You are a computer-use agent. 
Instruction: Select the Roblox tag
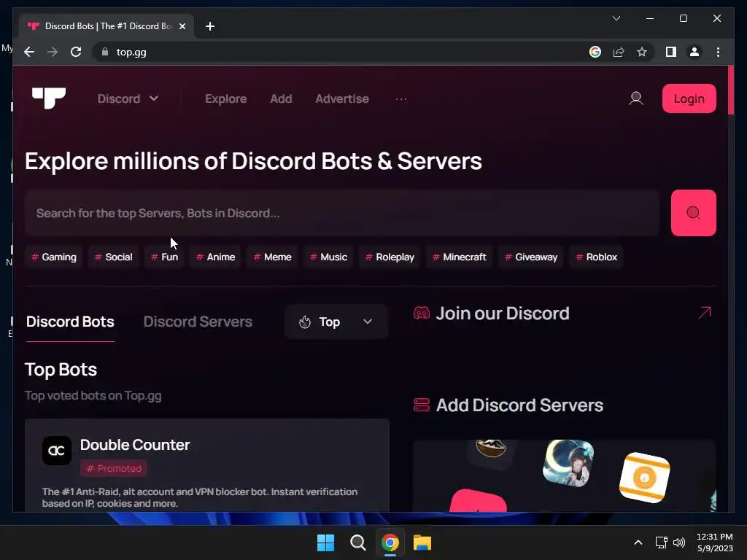pyautogui.click(x=597, y=257)
